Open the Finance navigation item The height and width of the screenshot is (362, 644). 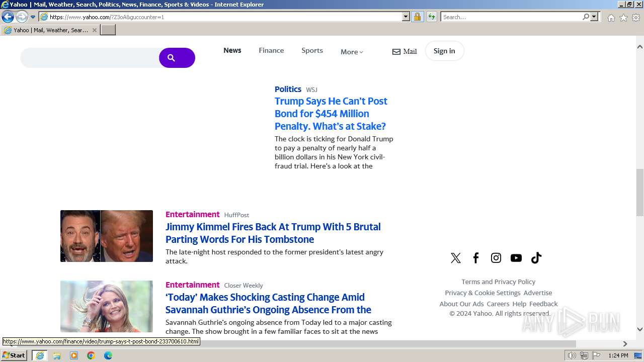[x=271, y=50]
